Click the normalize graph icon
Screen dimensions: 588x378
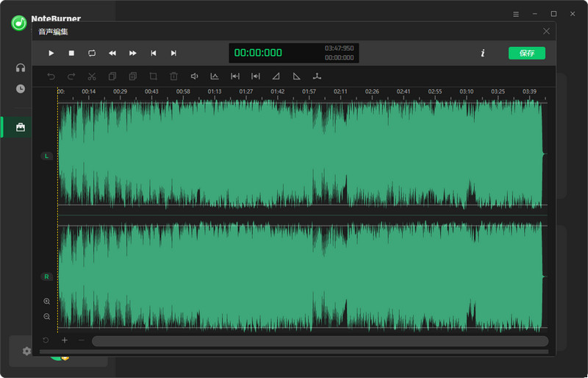[215, 76]
